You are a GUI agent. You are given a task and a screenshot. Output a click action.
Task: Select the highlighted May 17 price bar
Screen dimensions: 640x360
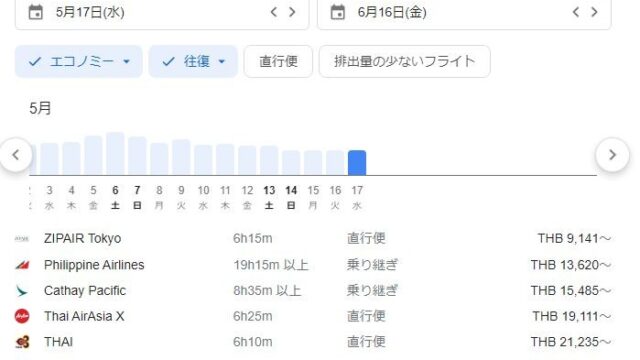coord(357,162)
